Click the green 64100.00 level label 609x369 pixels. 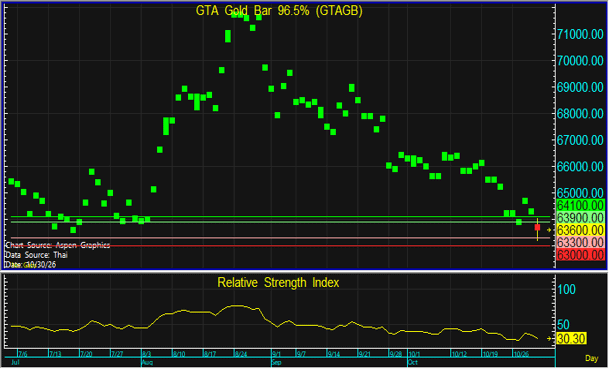click(x=581, y=205)
